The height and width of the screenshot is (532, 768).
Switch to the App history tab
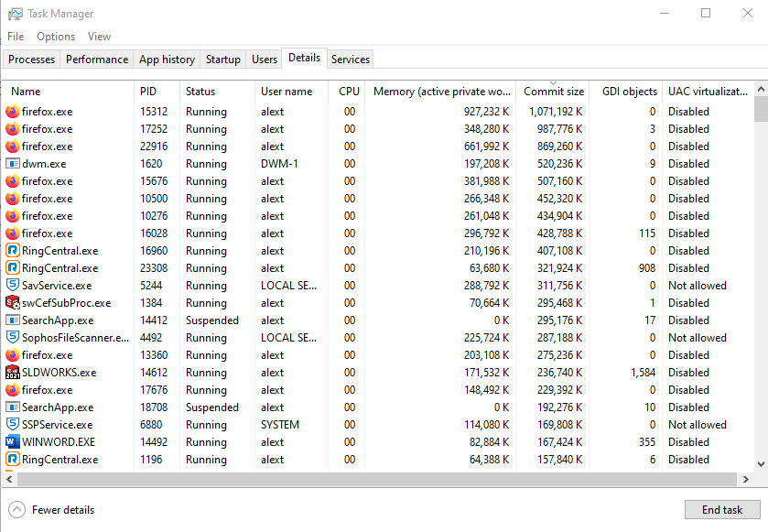(167, 60)
